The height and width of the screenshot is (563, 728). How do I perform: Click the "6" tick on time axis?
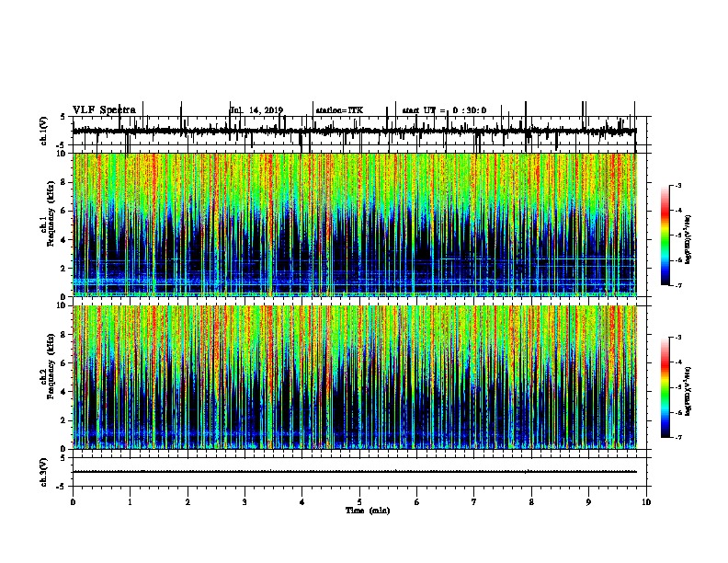click(x=416, y=502)
